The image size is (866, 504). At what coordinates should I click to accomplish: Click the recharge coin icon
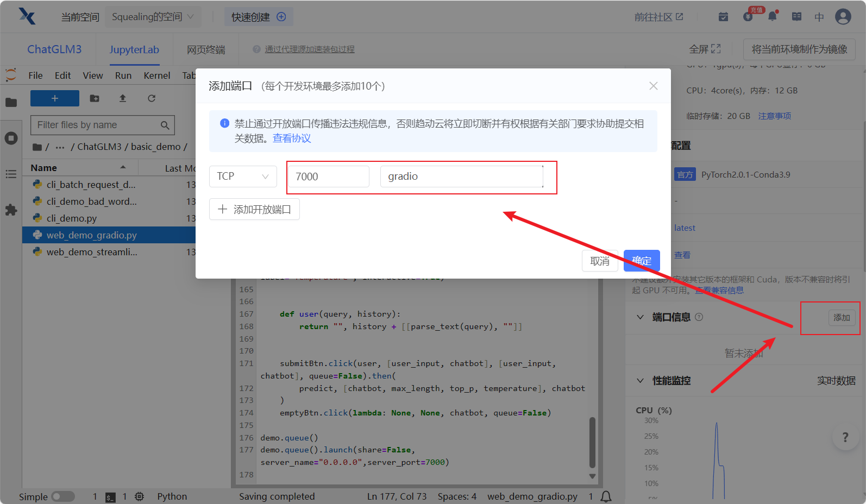tap(748, 17)
